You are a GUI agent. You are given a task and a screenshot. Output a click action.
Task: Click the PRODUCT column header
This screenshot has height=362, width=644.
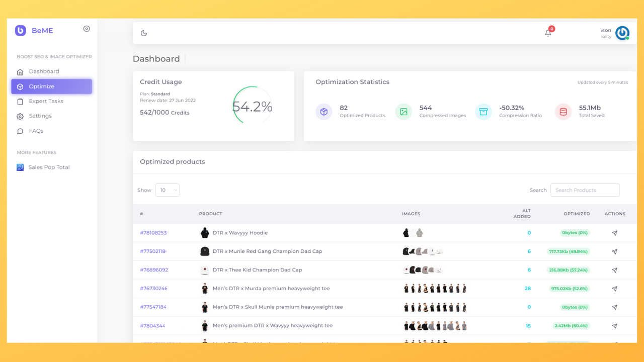click(x=211, y=214)
